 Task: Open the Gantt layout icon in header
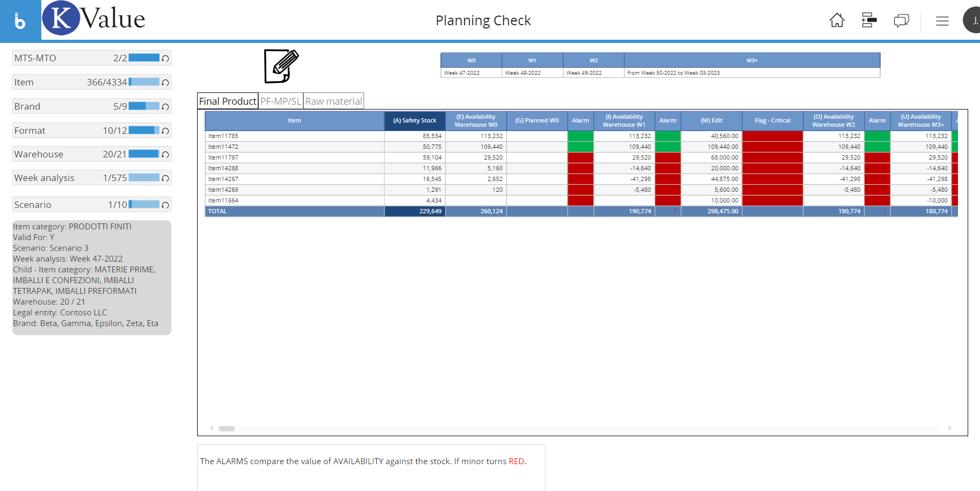click(869, 20)
